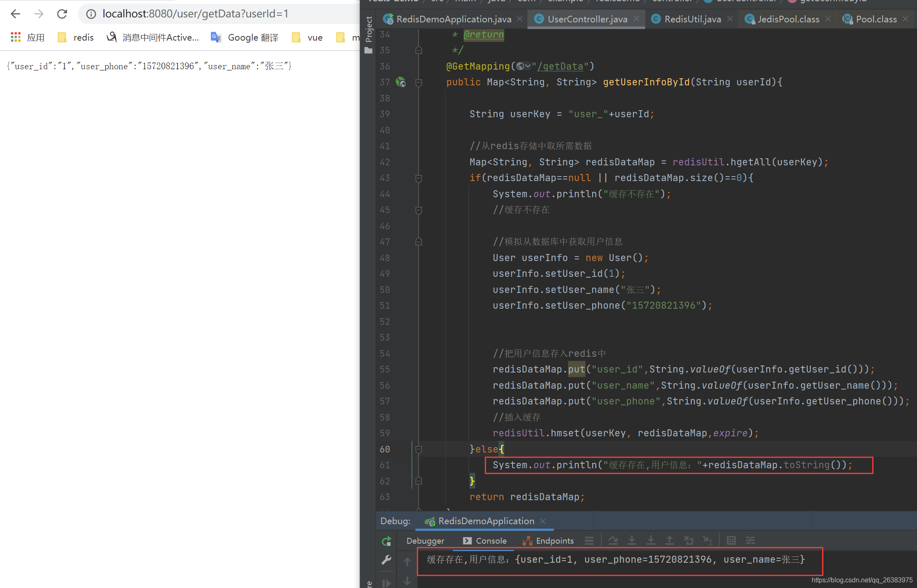The width and height of the screenshot is (917, 588).
Task: Collapse the method fold marker on line 37
Action: pos(419,82)
